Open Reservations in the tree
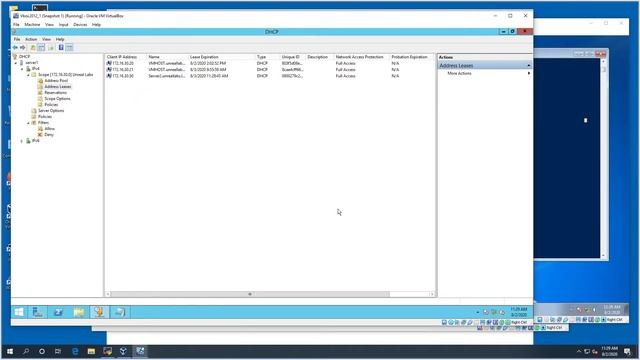640x360 pixels. pos(56,93)
